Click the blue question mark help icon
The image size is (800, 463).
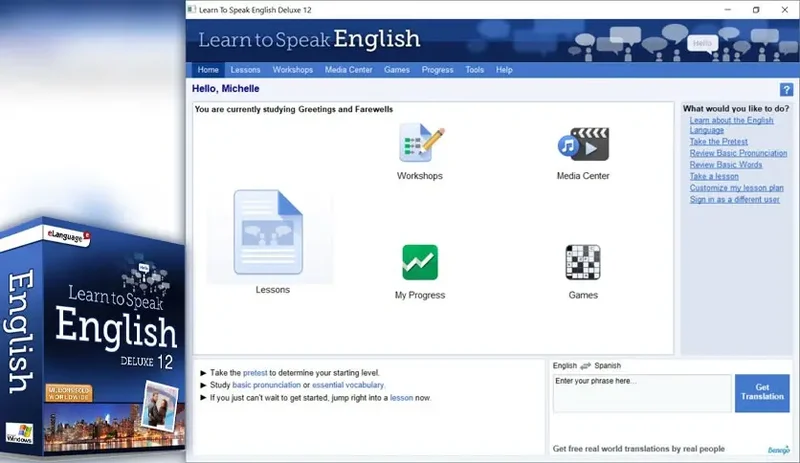click(786, 90)
